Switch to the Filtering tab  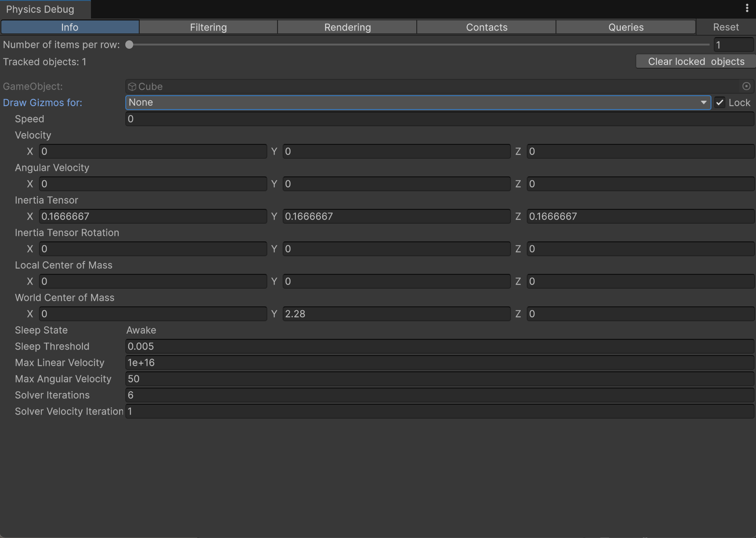tap(208, 27)
